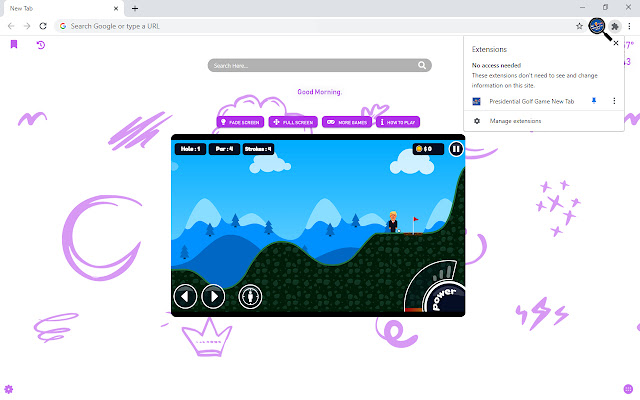The image size is (640, 400).
Task: Unpin the Presidential Golf Game New Tab extension
Action: click(x=594, y=101)
